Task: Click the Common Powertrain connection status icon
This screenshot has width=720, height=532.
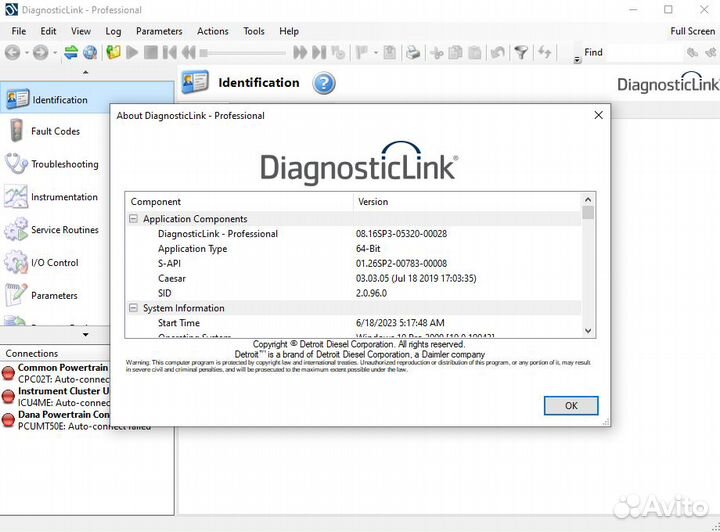Action: (x=8, y=373)
